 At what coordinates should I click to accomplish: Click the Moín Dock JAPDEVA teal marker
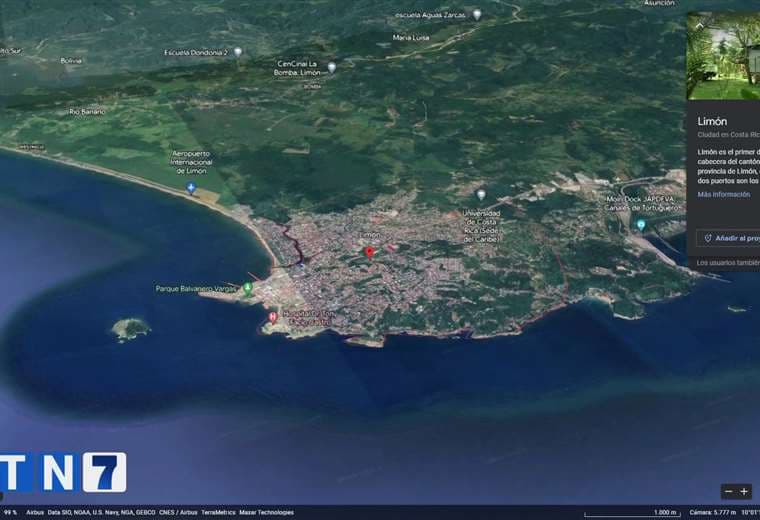641,225
